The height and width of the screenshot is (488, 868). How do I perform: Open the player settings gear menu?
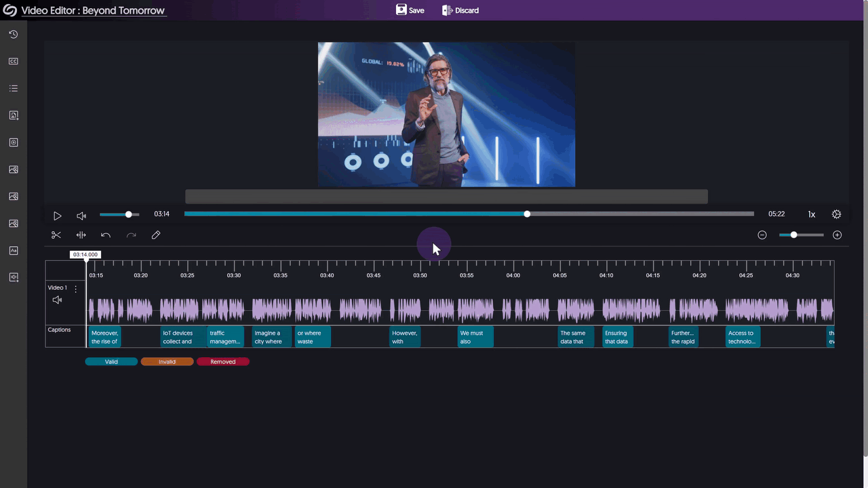point(836,214)
